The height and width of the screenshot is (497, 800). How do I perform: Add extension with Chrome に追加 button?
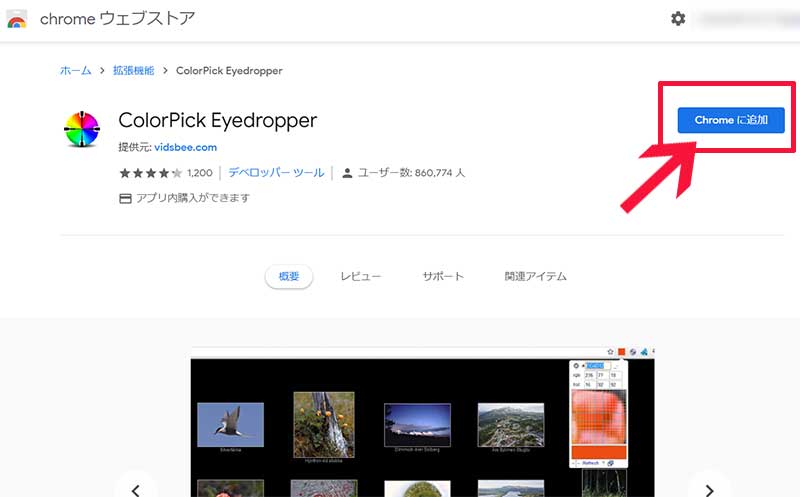click(731, 120)
